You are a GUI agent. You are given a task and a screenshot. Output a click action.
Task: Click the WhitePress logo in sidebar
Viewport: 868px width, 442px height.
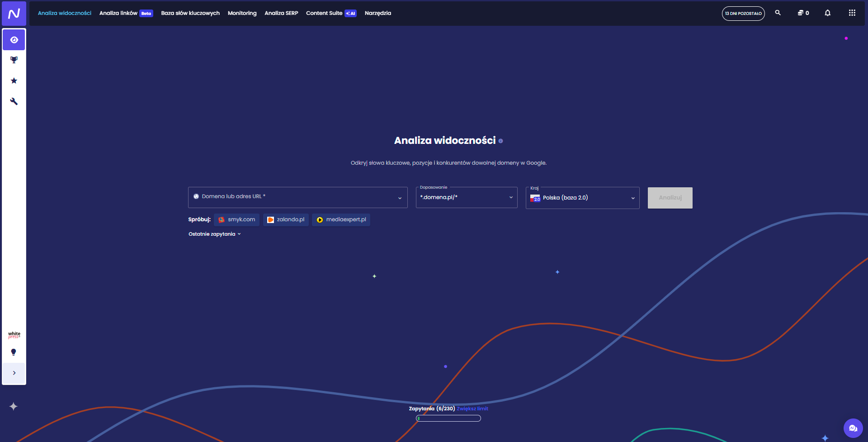point(14,335)
